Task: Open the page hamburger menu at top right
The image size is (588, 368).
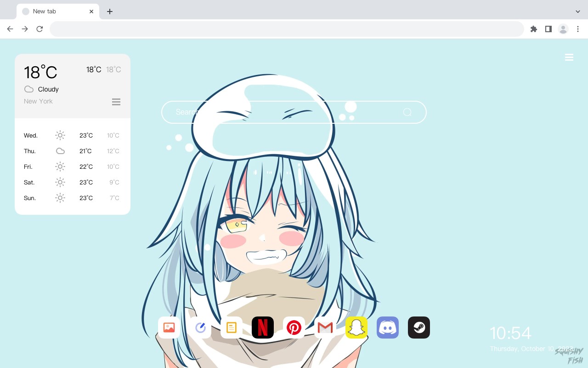Action: tap(569, 57)
